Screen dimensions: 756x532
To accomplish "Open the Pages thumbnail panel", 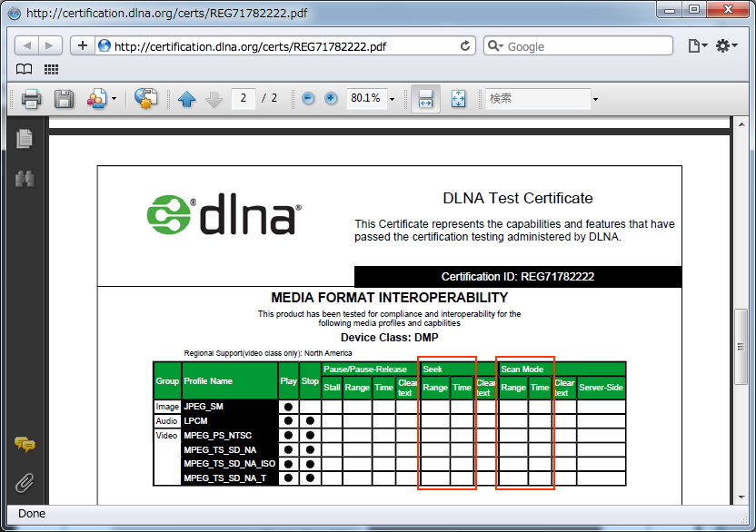I will [25, 139].
